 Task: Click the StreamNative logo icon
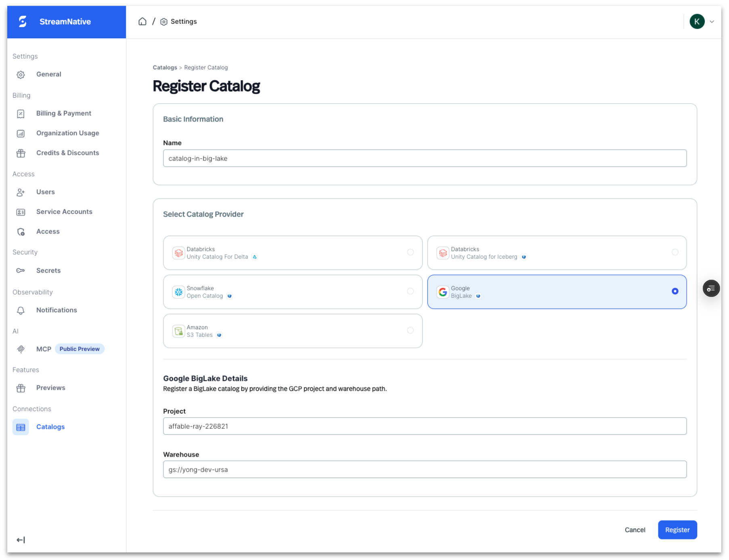coord(23,21)
